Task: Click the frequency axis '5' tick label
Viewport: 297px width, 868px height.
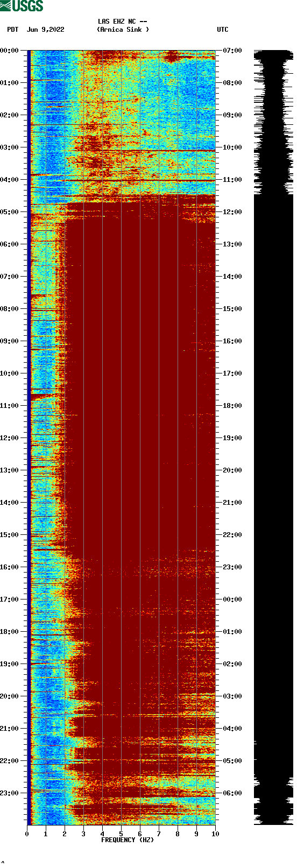Action: [121, 834]
